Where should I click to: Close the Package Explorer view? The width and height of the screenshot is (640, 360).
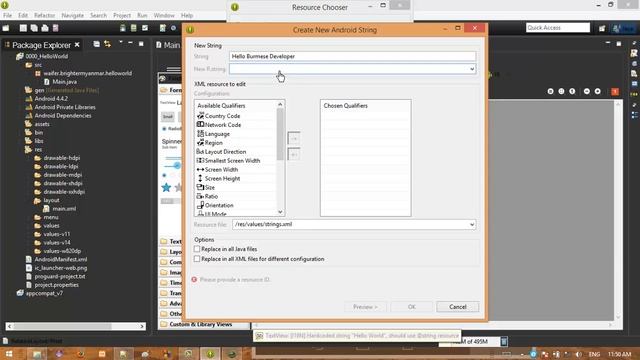pyautogui.click(x=77, y=44)
